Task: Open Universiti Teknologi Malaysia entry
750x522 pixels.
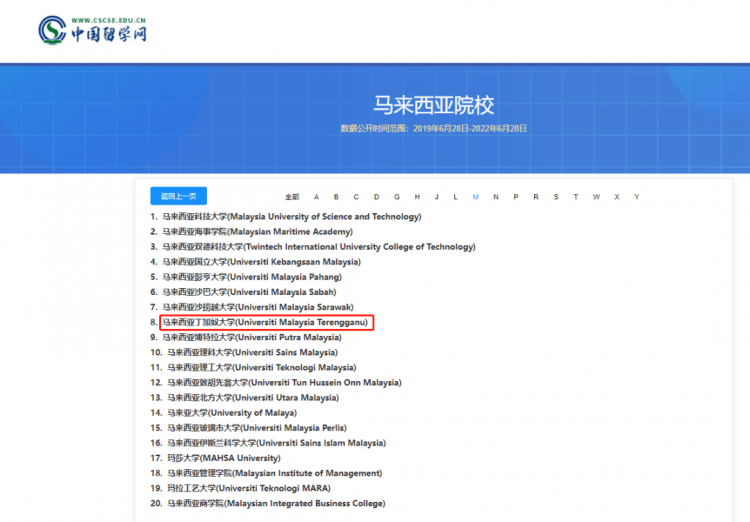Action: point(262,367)
